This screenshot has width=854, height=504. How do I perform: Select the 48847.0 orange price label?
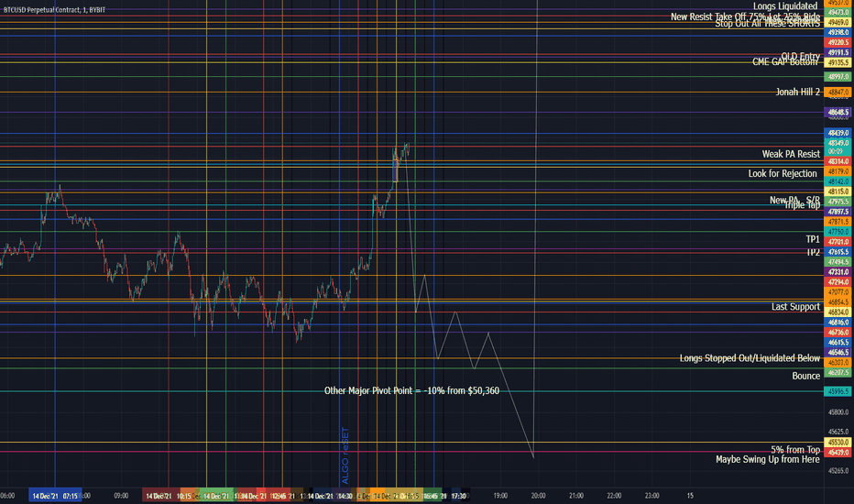click(838, 93)
